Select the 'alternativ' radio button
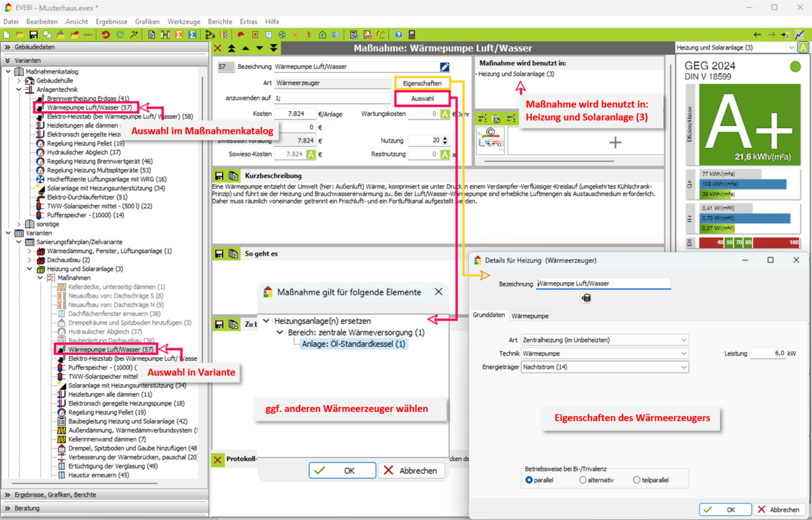812x520 pixels. [583, 480]
